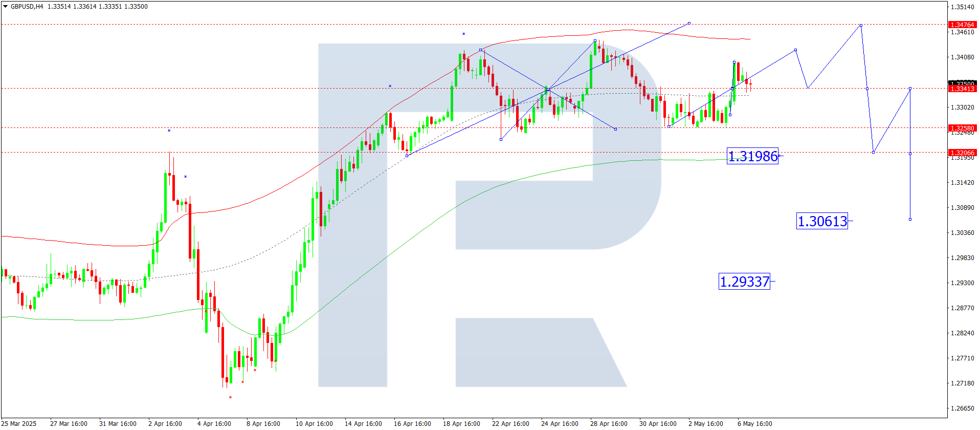The width and height of the screenshot is (980, 430).
Task: Open the chart menu triangle beside GBPUSD,H4
Action: click(6, 7)
